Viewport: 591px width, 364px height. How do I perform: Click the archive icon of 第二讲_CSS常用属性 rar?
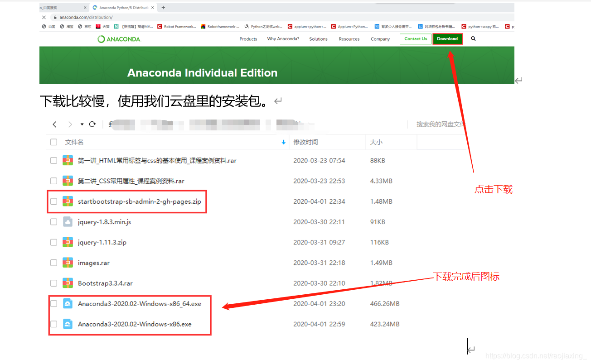[x=68, y=181]
